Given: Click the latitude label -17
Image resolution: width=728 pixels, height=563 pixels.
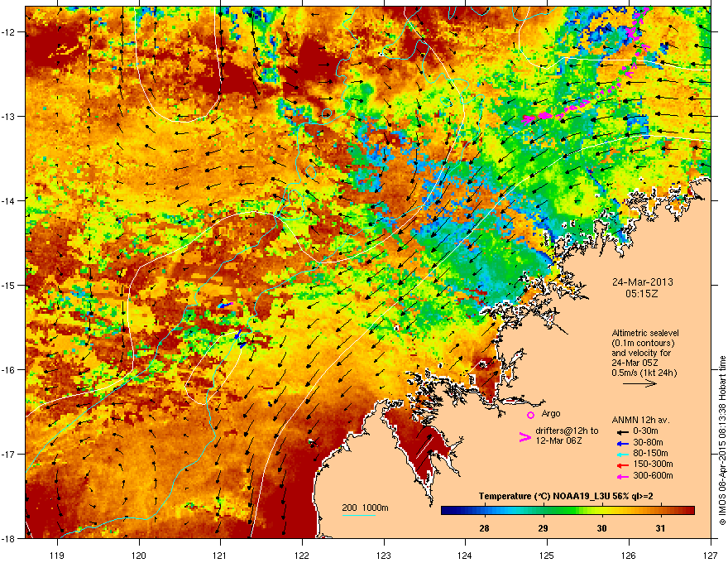Looking at the screenshot, I should click(x=8, y=454).
